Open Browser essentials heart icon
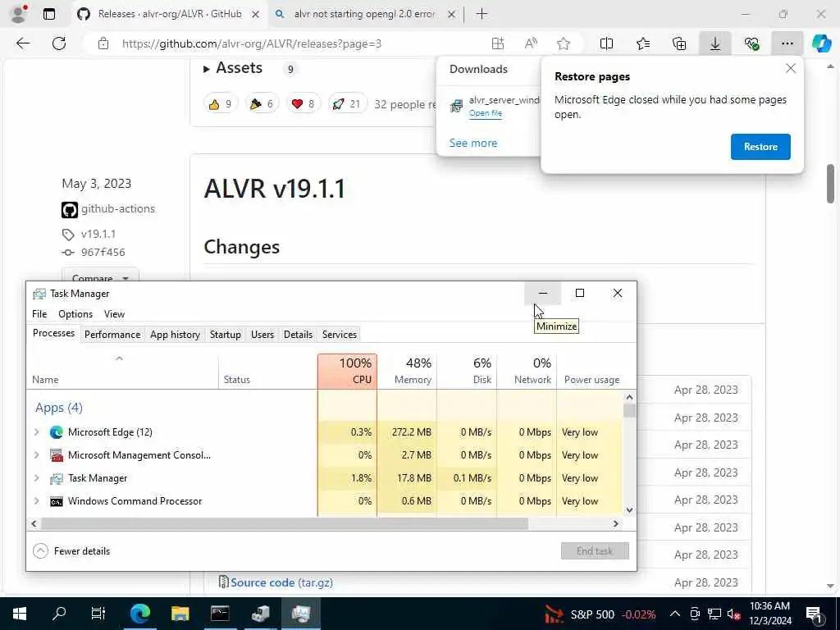Image resolution: width=840 pixels, height=630 pixels. (x=751, y=43)
